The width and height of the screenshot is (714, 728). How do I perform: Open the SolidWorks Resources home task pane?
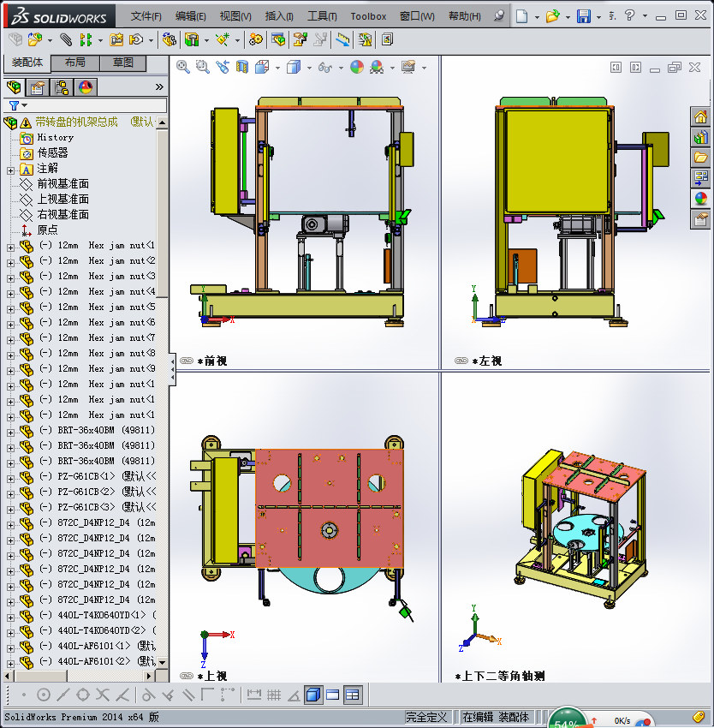700,116
